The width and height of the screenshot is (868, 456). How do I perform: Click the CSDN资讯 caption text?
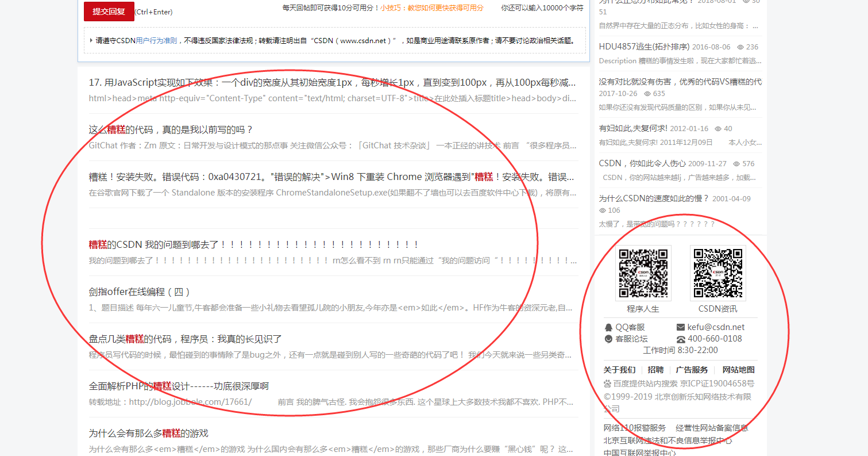(x=717, y=309)
